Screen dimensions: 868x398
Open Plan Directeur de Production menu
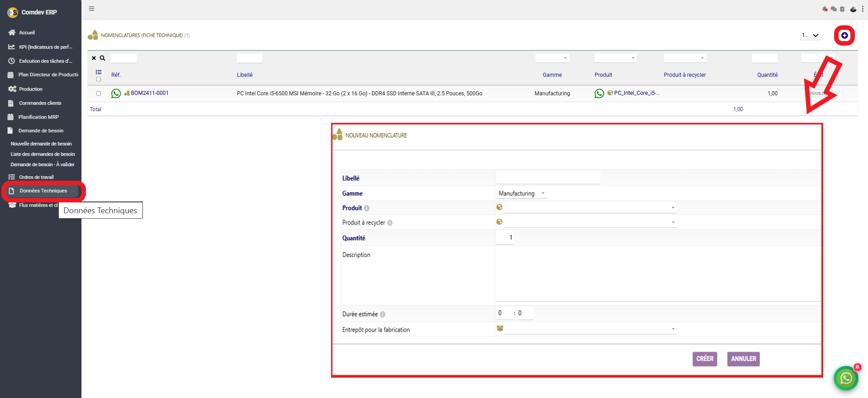coord(48,75)
